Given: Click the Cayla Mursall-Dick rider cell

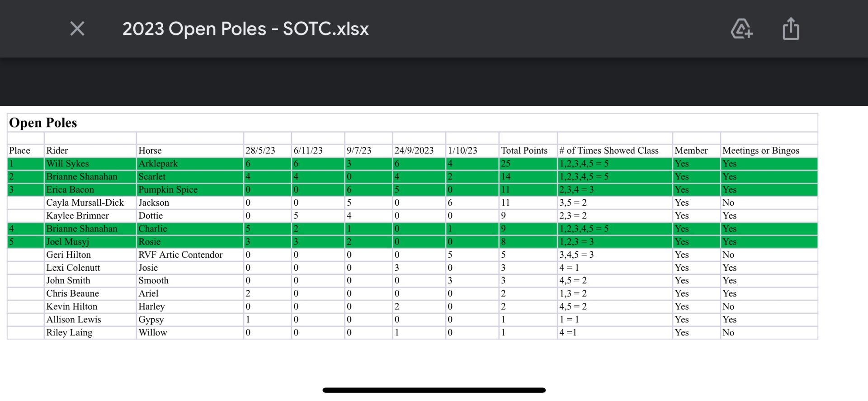Looking at the screenshot, I should (90, 203).
